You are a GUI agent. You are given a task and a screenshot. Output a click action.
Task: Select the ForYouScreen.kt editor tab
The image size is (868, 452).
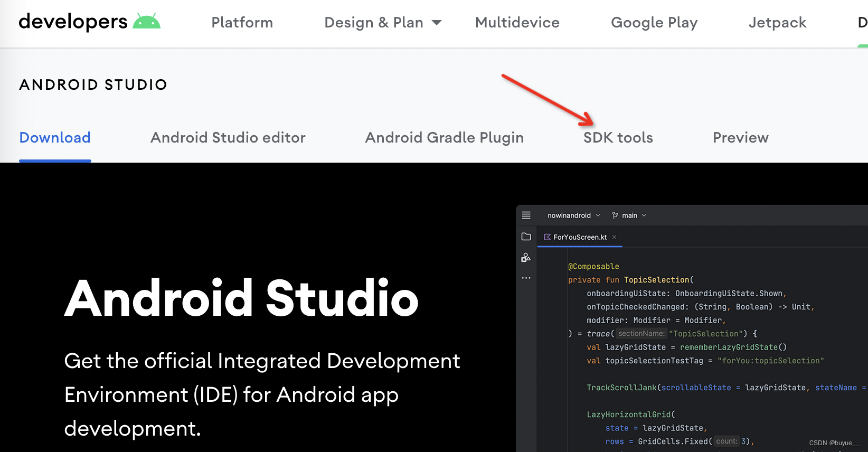[x=580, y=237]
